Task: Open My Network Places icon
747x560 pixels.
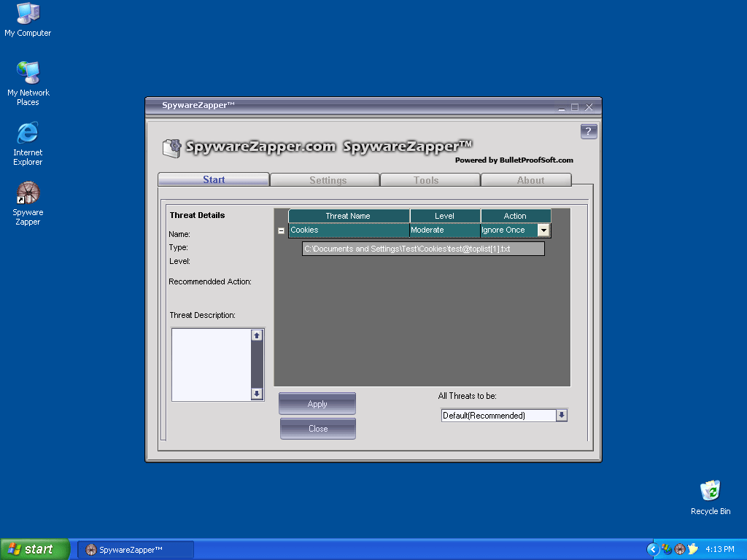Action: [x=28, y=73]
